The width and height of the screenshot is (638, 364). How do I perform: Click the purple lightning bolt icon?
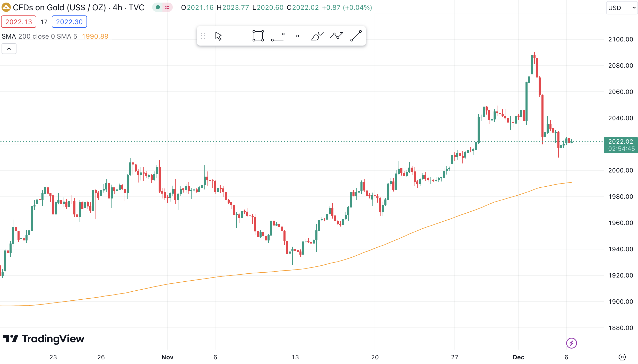[571, 343]
